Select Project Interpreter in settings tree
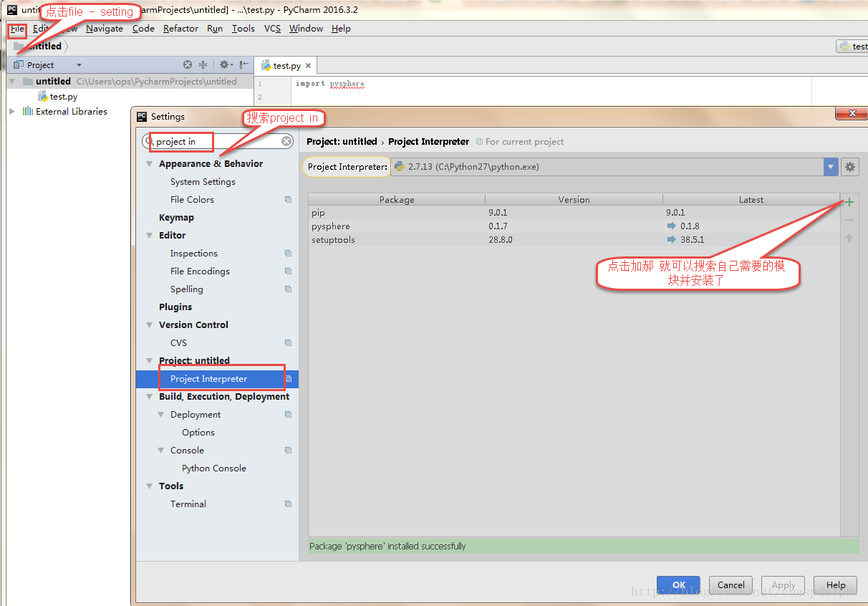This screenshot has height=606, width=868. click(217, 379)
